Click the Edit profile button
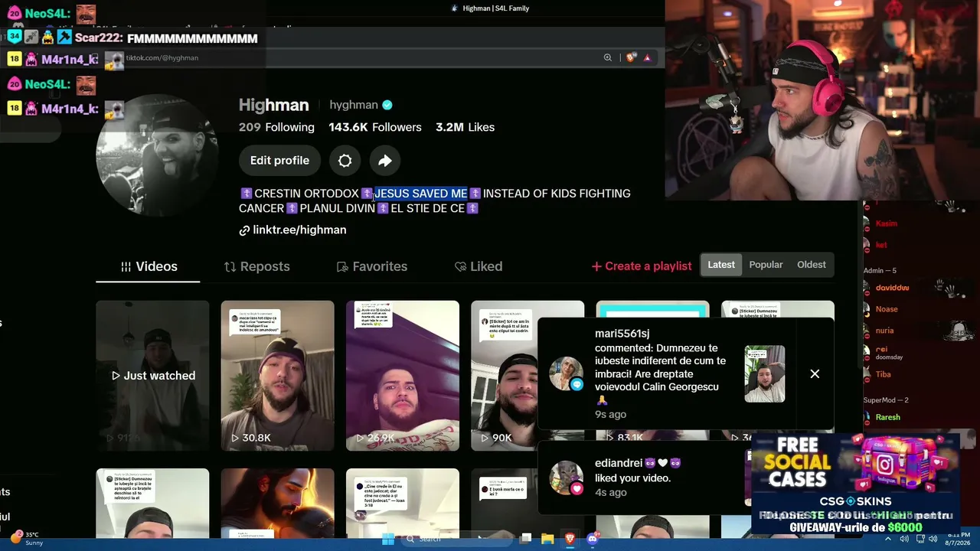 point(279,161)
